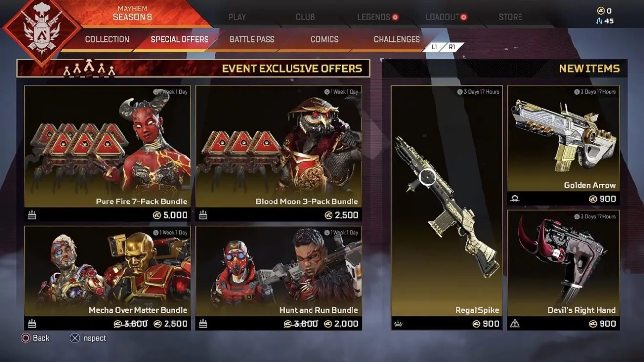Go to the Store menu
This screenshot has height=362, width=644.
[511, 17]
